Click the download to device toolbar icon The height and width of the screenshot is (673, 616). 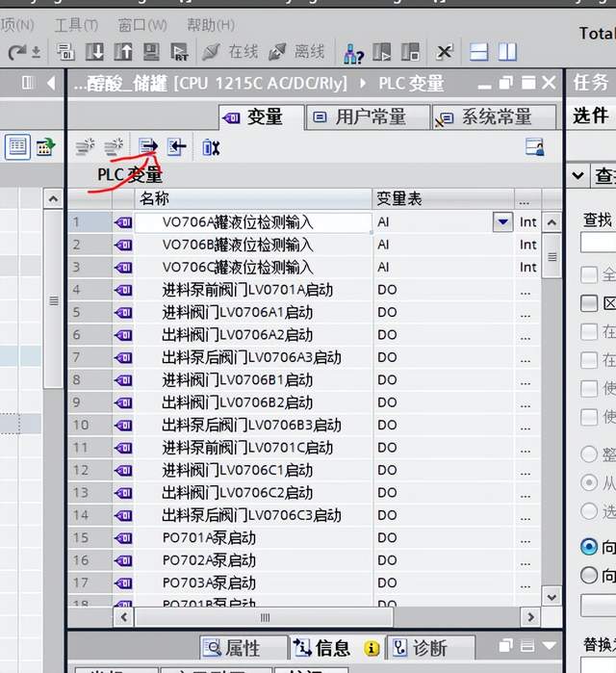(94, 51)
